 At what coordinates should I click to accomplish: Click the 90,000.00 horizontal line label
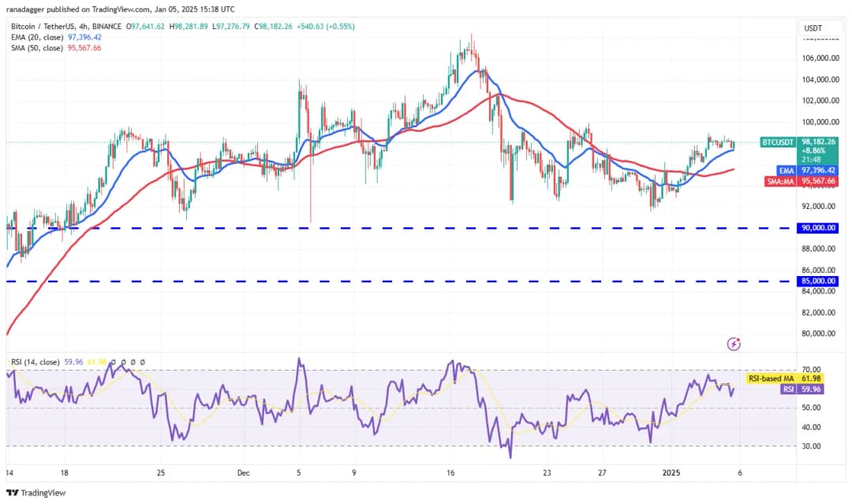pos(820,228)
